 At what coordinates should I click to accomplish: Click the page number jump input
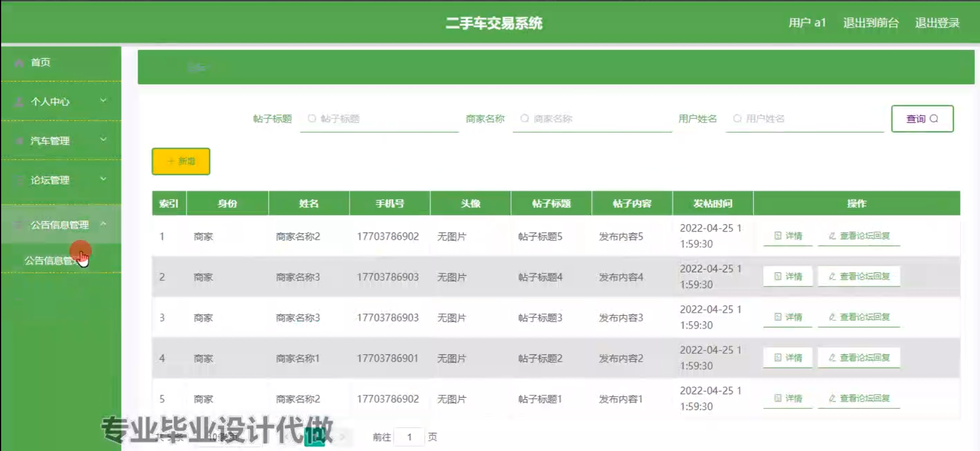(409, 437)
